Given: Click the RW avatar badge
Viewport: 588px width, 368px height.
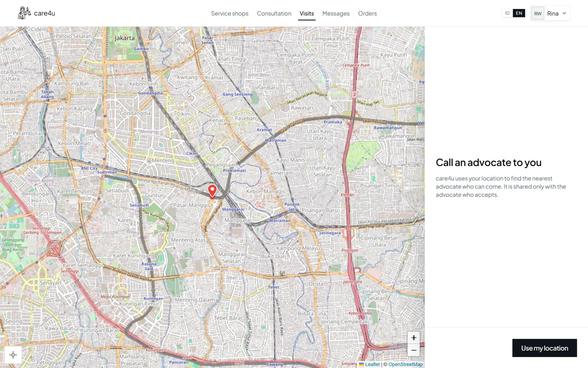Looking at the screenshot, I should pyautogui.click(x=538, y=13).
